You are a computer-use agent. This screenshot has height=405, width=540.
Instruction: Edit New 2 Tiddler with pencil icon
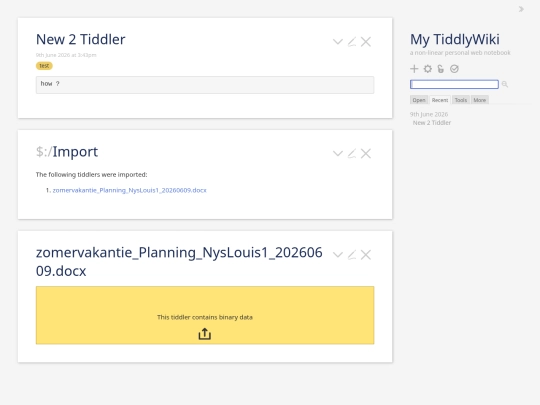coord(352,42)
